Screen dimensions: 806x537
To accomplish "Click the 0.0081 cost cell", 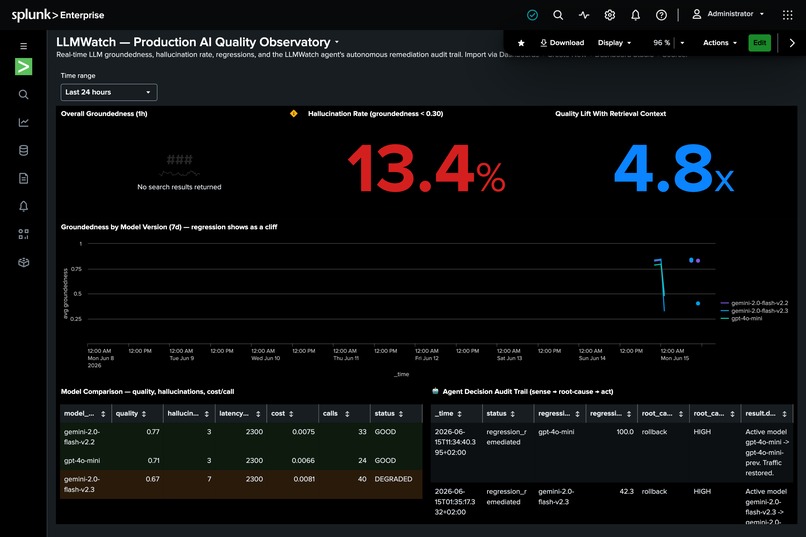I will pos(304,479).
